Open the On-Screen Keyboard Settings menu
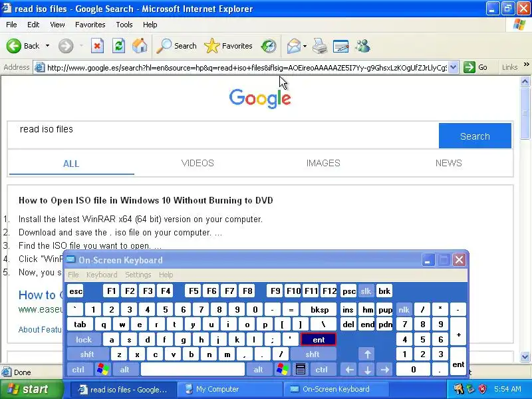Viewport: 532px width, 399px height. (x=138, y=275)
